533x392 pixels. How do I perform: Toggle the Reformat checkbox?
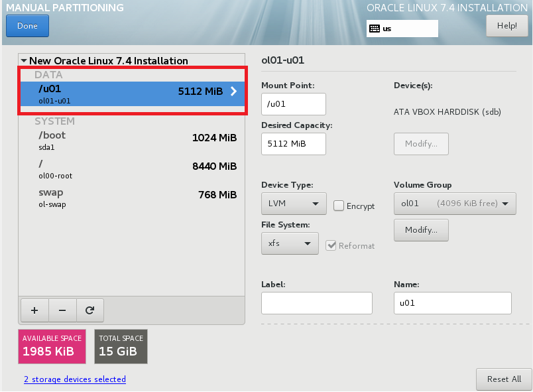tap(331, 245)
